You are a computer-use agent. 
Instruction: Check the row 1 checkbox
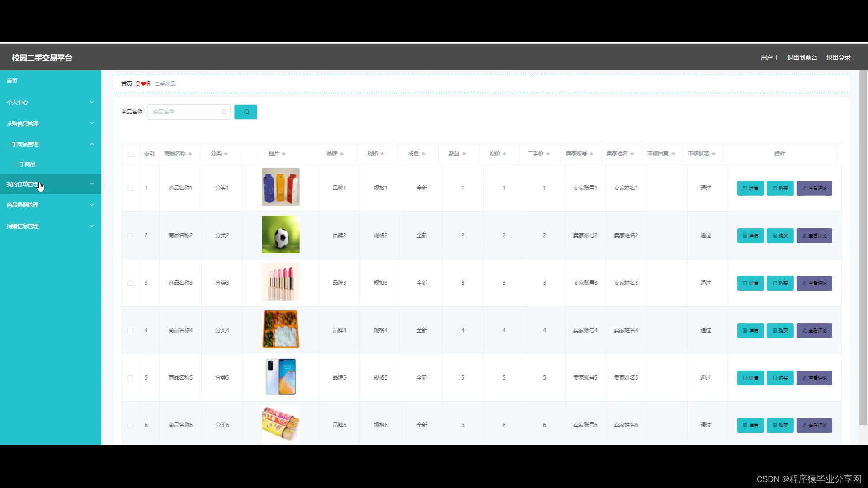[130, 188]
